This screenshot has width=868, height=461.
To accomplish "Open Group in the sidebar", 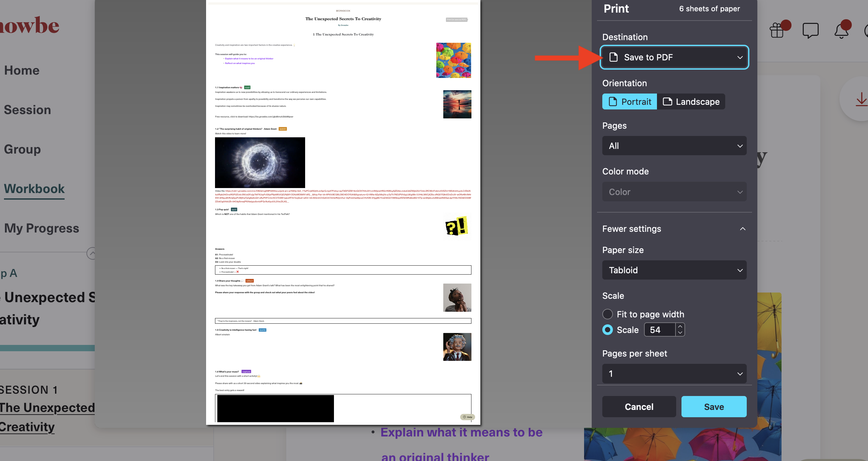I will pos(22,149).
